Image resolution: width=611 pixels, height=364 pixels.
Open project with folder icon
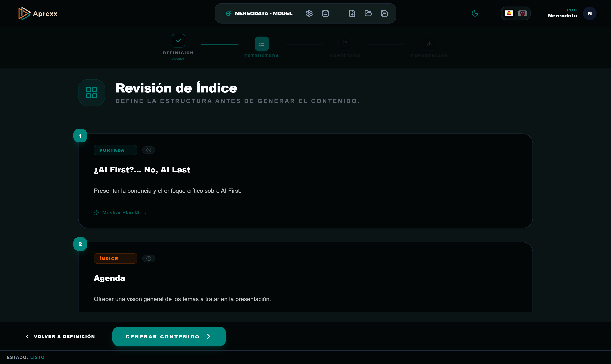[368, 13]
